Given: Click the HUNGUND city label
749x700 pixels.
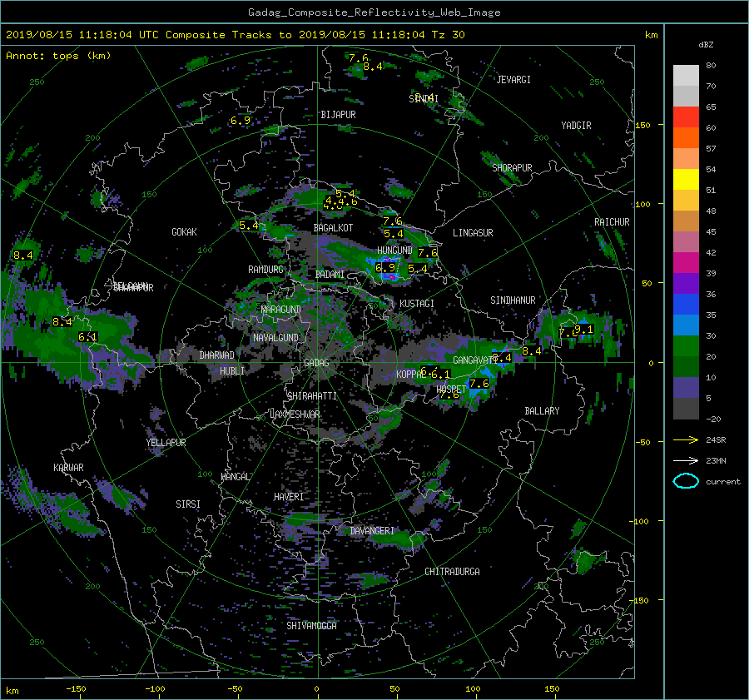Looking at the screenshot, I should [394, 251].
